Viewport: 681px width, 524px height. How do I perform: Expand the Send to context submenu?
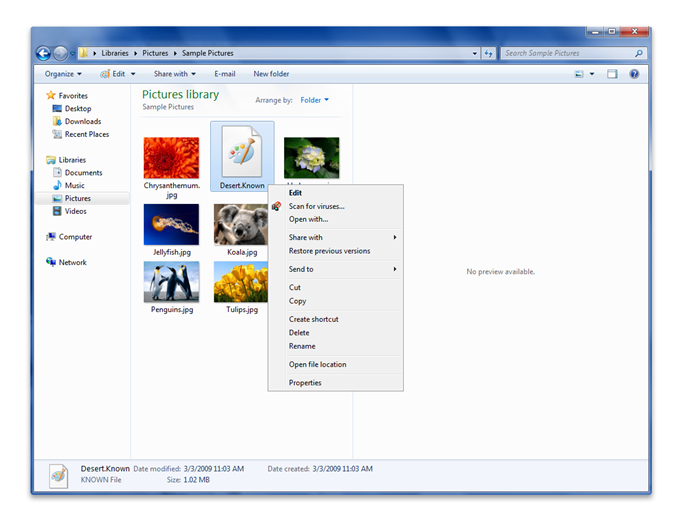(336, 269)
